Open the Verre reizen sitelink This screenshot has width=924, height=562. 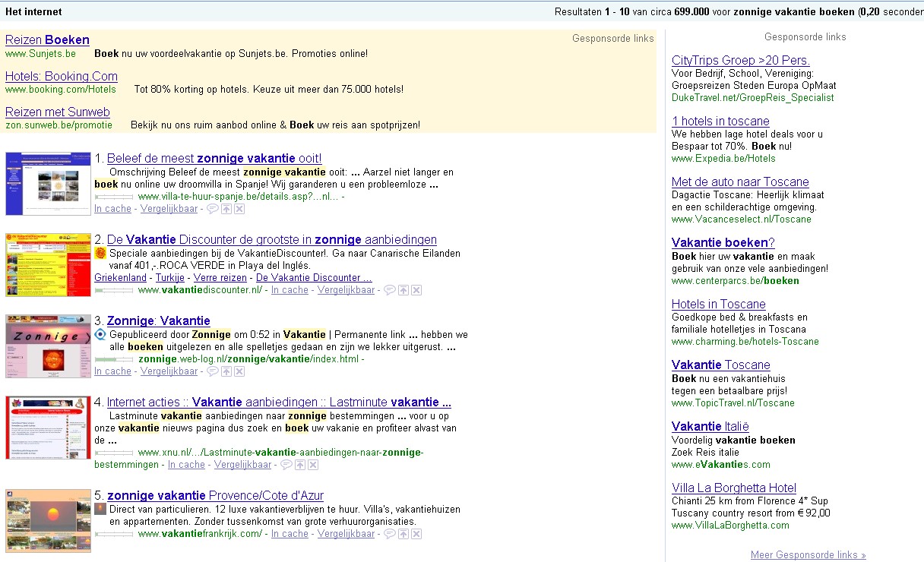click(220, 278)
